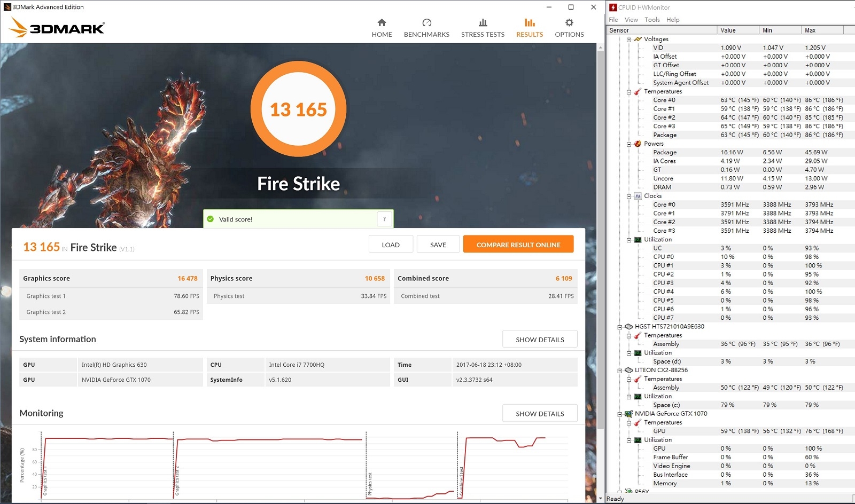Open OPTIONS via the gear icon
Screen dimensions: 855x504
pyautogui.click(x=569, y=22)
